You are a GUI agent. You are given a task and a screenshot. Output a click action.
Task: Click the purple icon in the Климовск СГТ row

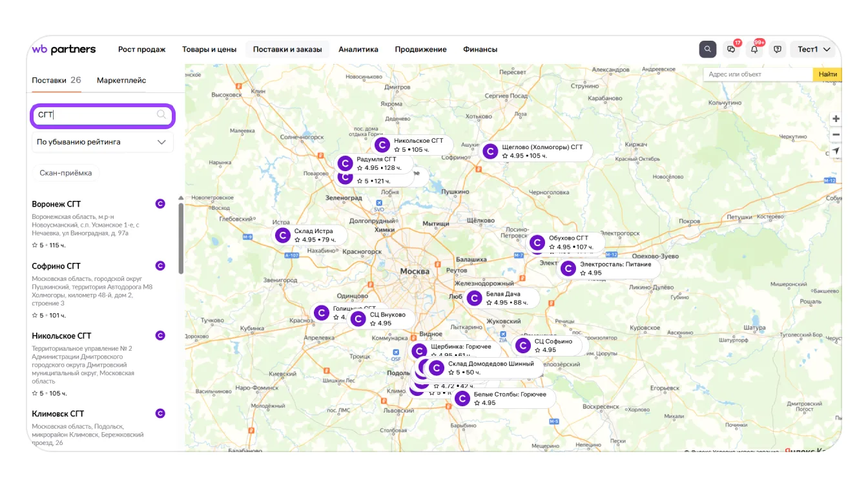click(160, 413)
